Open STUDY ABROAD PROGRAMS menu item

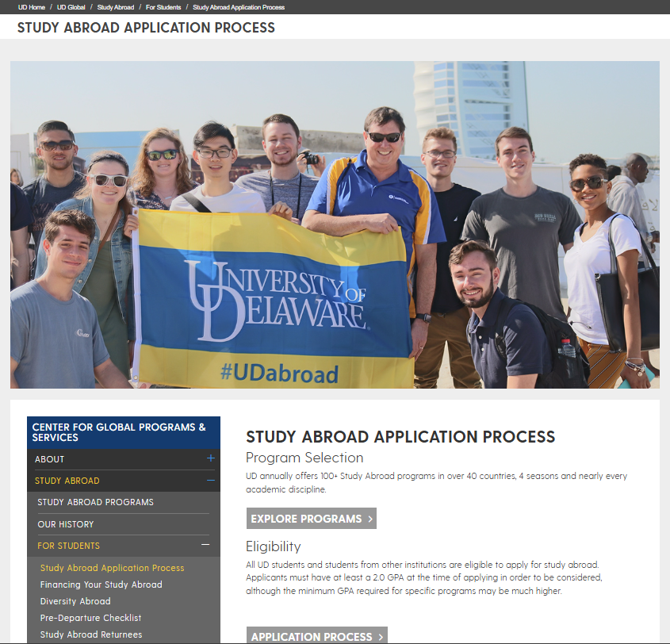point(95,502)
